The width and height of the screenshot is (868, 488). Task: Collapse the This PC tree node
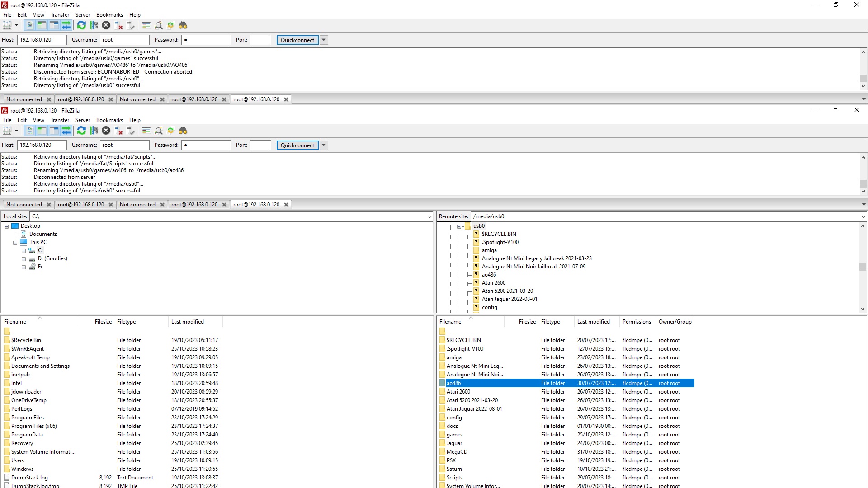click(15, 243)
